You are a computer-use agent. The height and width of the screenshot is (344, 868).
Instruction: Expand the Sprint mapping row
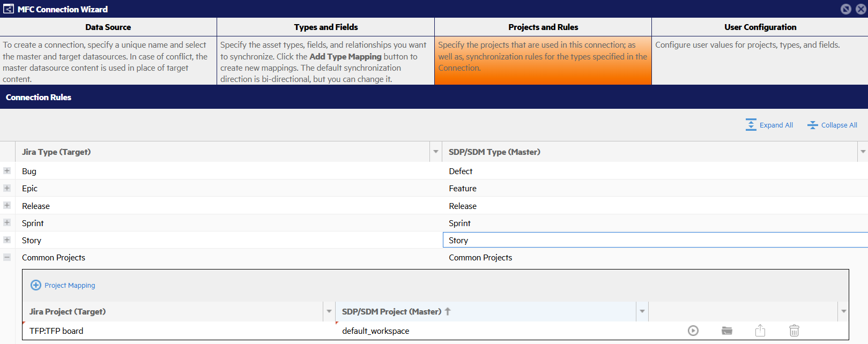(x=7, y=222)
